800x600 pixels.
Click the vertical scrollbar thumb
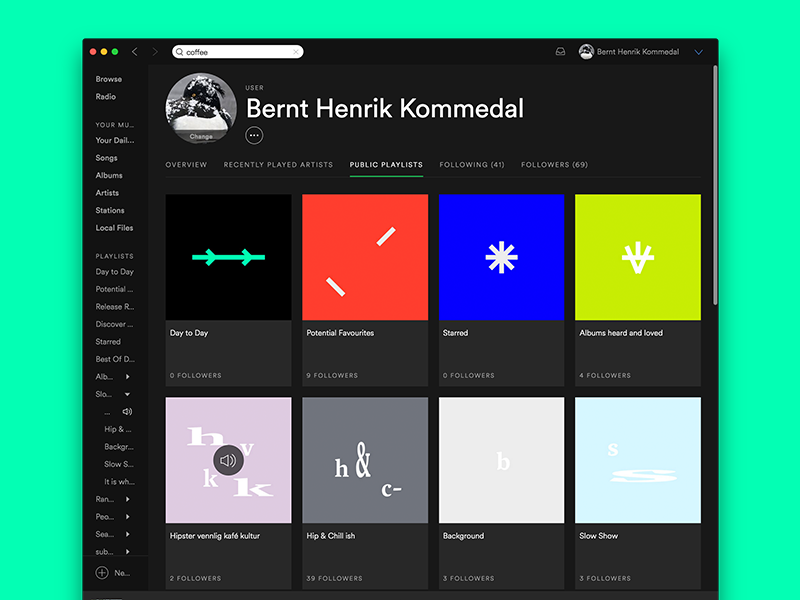(715, 185)
